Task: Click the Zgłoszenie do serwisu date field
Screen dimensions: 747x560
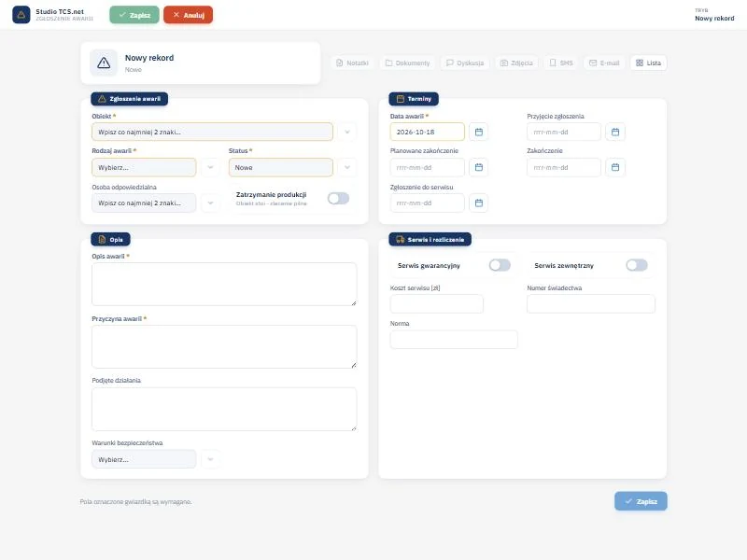Action: pos(428,203)
